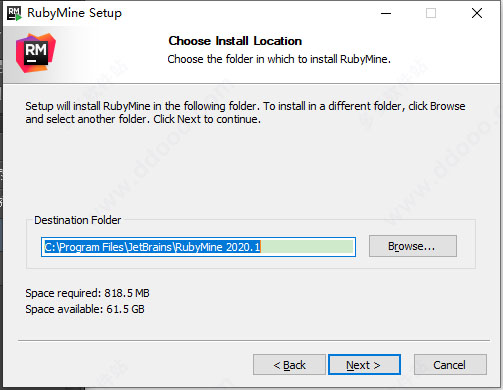Click the separator line above navigation buttons
The image size is (503, 390).
coord(254,341)
